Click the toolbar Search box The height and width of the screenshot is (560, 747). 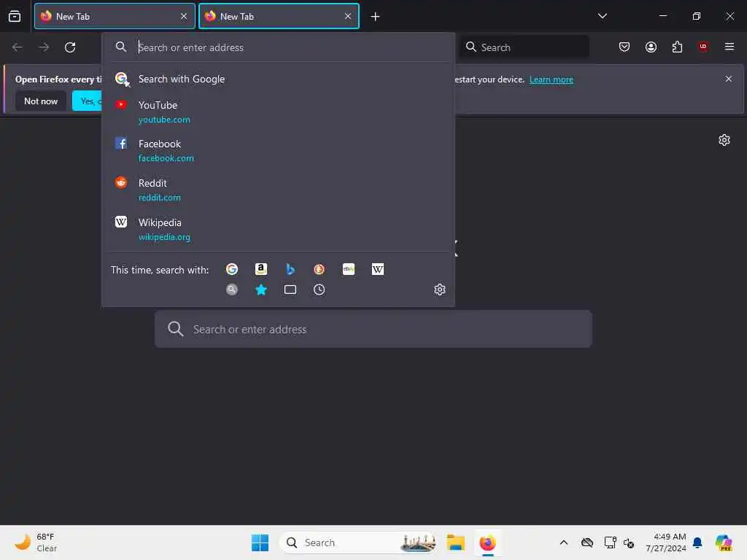(523, 47)
